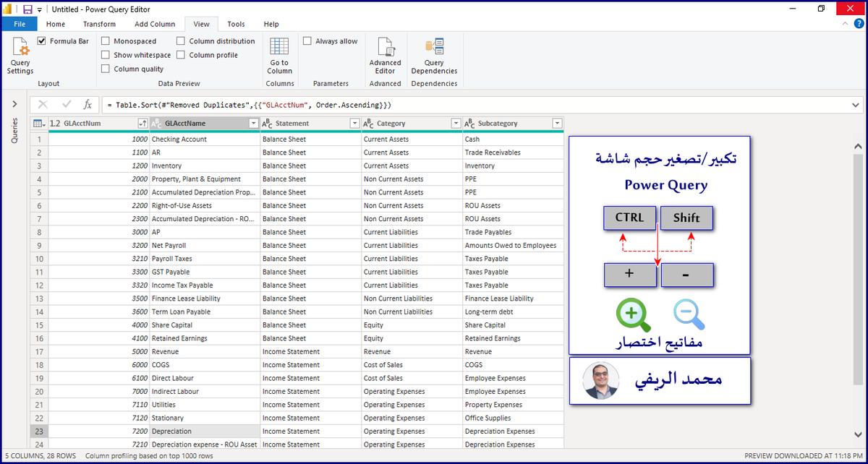
Task: Click the fx add step icon
Action: point(88,105)
